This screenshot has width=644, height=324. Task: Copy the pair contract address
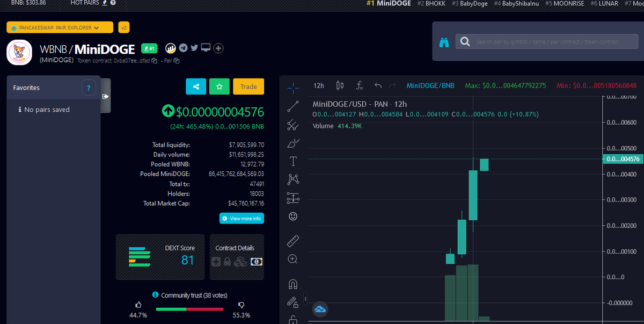pyautogui.click(x=177, y=61)
